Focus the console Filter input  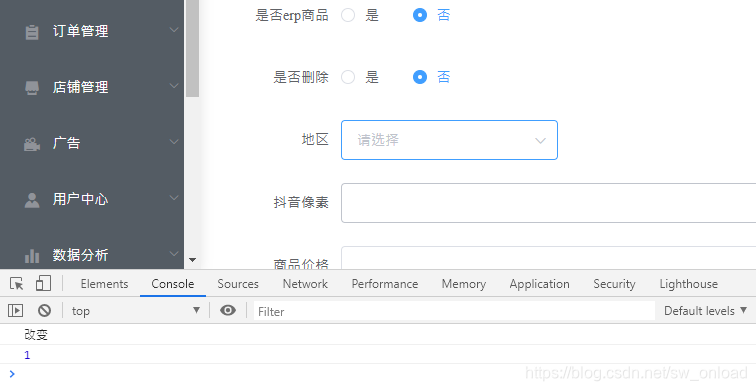pos(454,311)
